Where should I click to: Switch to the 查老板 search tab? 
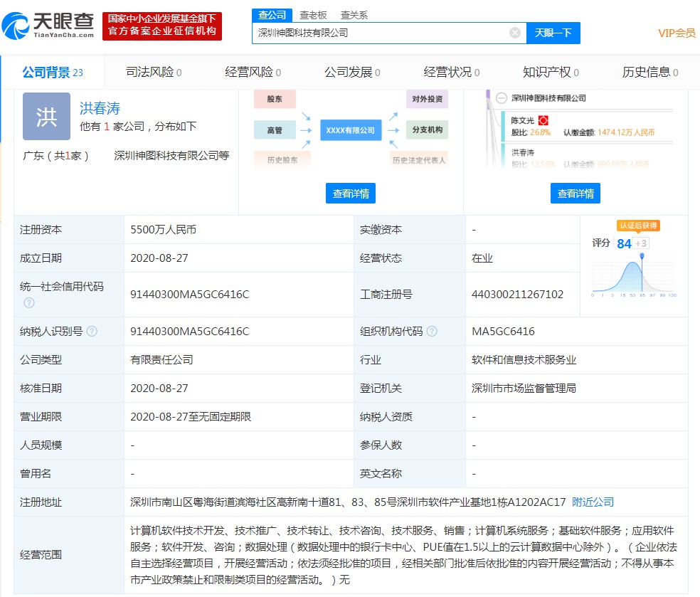[x=313, y=15]
